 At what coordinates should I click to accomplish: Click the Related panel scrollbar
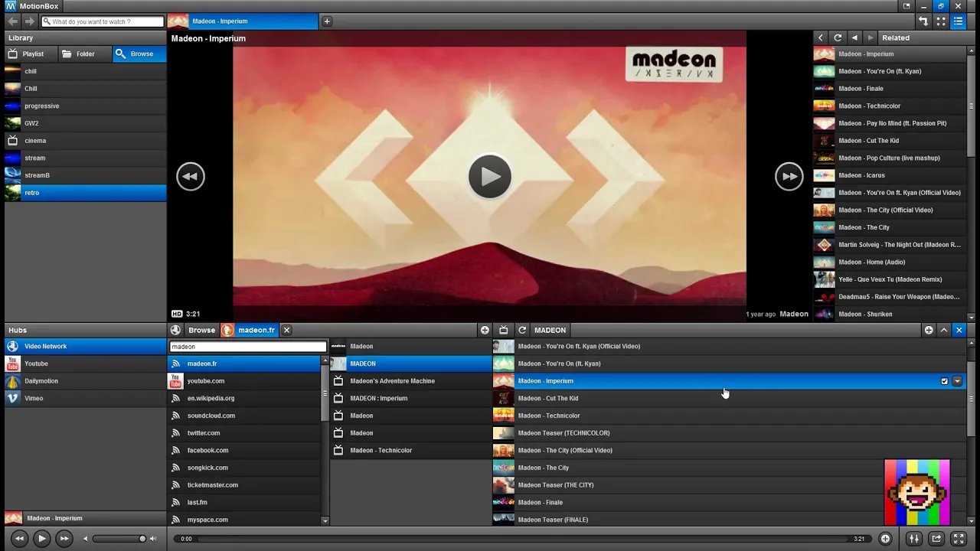pos(972,107)
